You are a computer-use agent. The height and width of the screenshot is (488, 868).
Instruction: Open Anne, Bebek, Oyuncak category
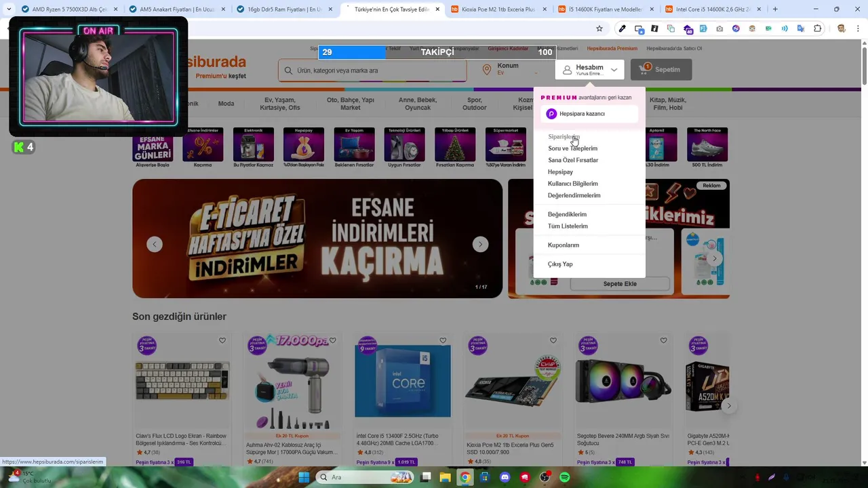click(418, 104)
